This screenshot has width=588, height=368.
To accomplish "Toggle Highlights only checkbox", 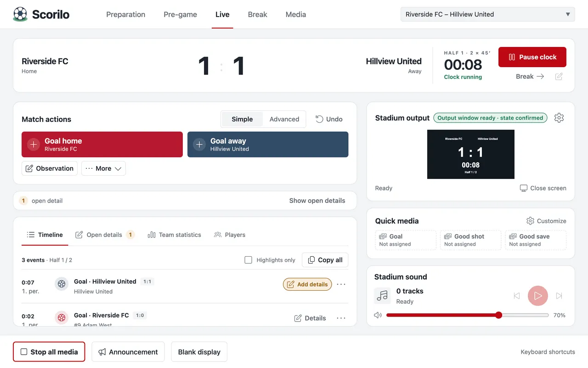I will (x=249, y=260).
